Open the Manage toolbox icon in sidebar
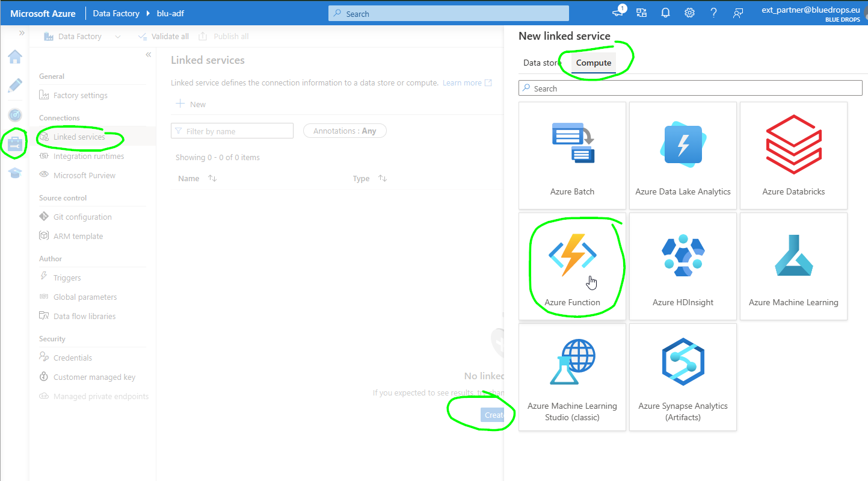 (15, 144)
